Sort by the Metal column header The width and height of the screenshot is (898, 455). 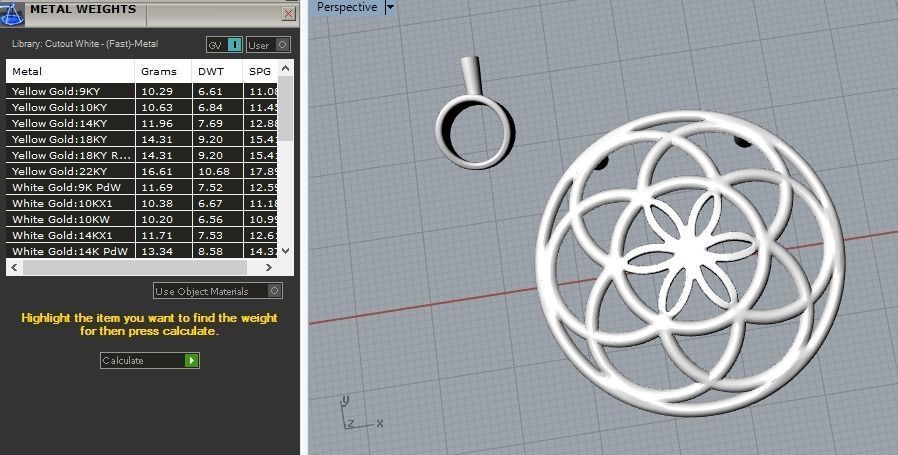(x=70, y=72)
